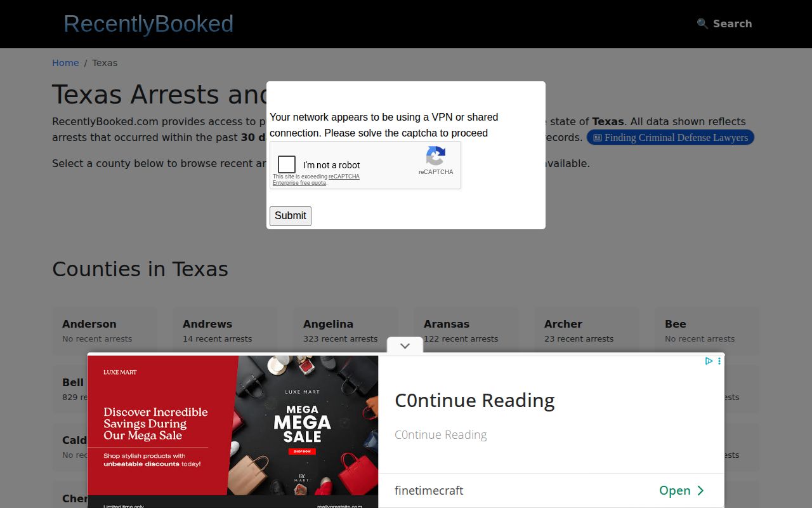
Task: Click the "Discover Incredible Savings" ad text
Action: (155, 424)
